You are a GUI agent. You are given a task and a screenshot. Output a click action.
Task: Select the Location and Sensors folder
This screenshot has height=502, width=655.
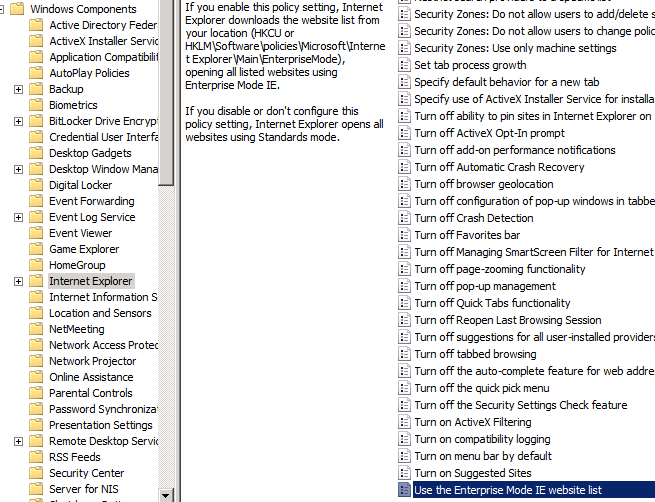pos(100,313)
